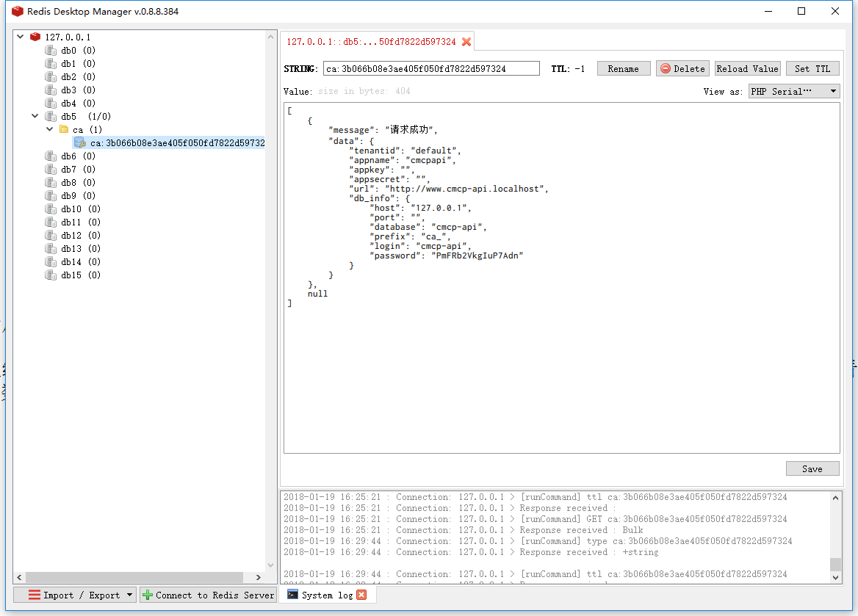Viewport: 858px width, 616px height.
Task: Reload the key value
Action: (x=747, y=68)
